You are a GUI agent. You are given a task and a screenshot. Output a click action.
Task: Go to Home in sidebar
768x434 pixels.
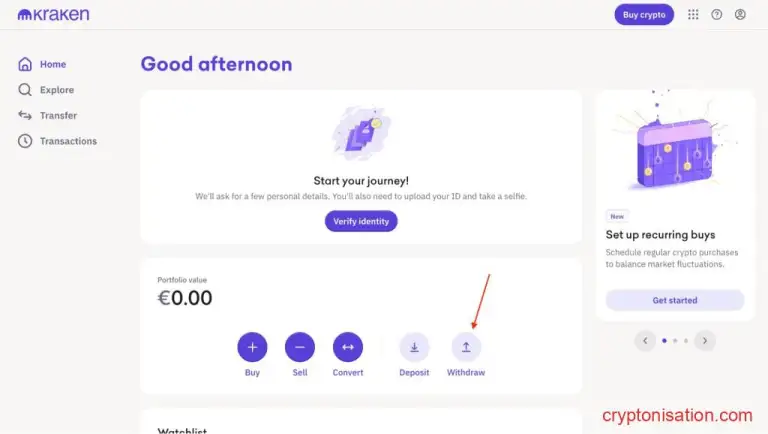[x=52, y=64]
